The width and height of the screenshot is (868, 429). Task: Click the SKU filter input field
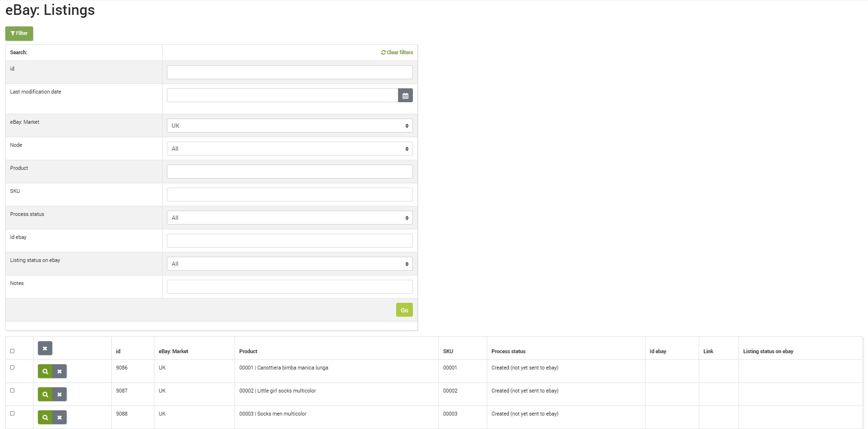coord(290,195)
